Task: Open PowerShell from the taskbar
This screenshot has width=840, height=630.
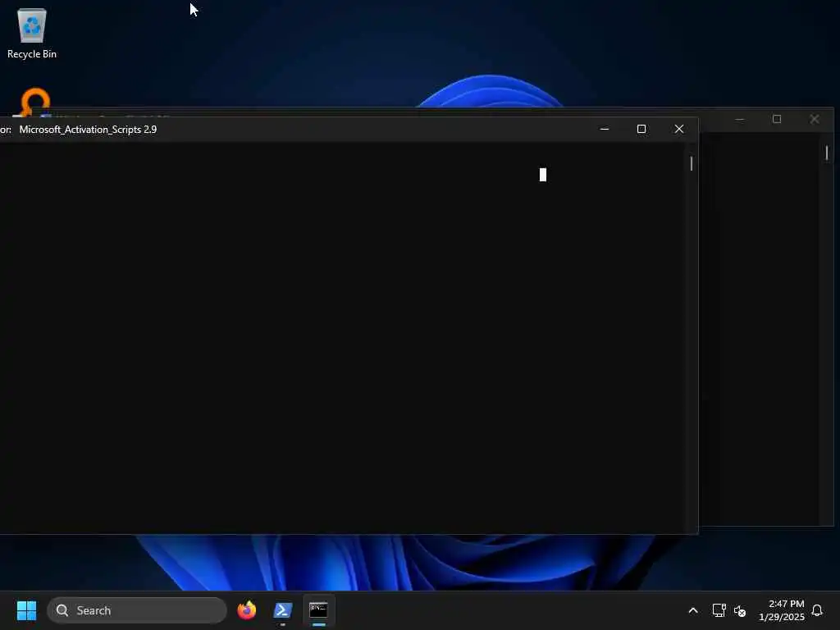Action: (x=282, y=610)
